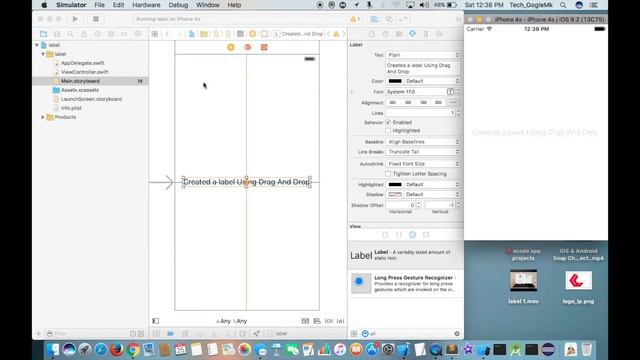Open the Find navigator magnifier icon
640x360 pixels.
[70, 34]
